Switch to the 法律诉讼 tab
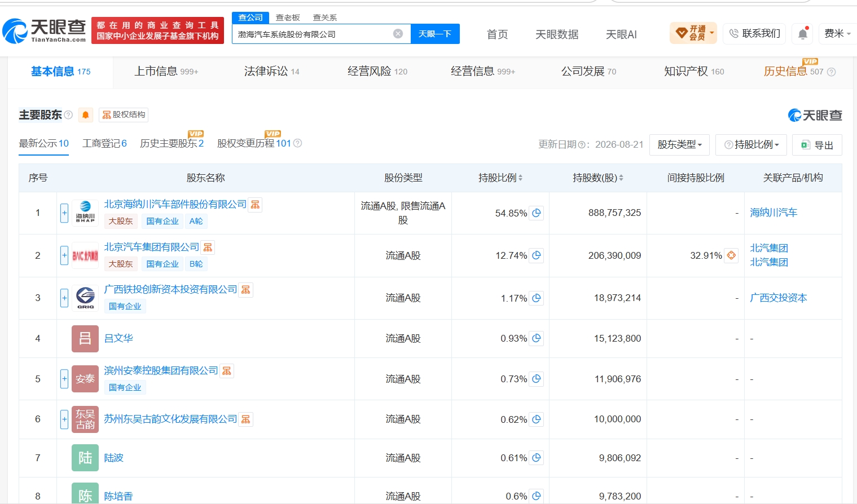 click(x=271, y=72)
